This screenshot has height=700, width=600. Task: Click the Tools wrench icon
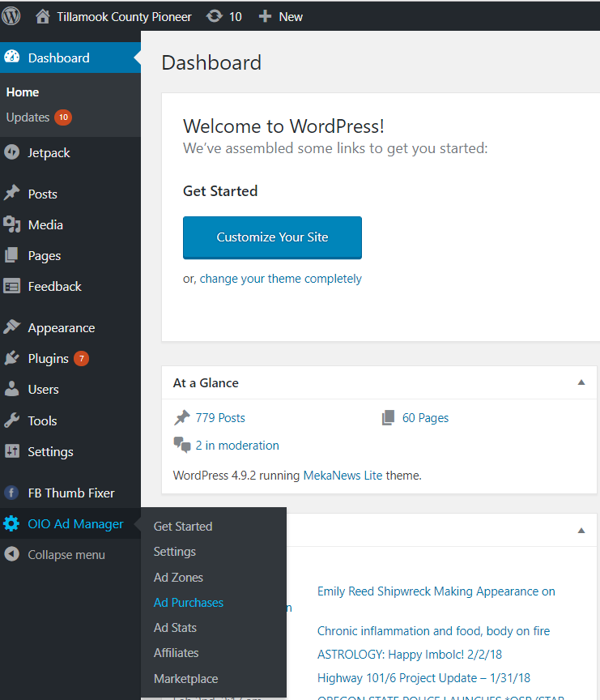pyautogui.click(x=11, y=420)
